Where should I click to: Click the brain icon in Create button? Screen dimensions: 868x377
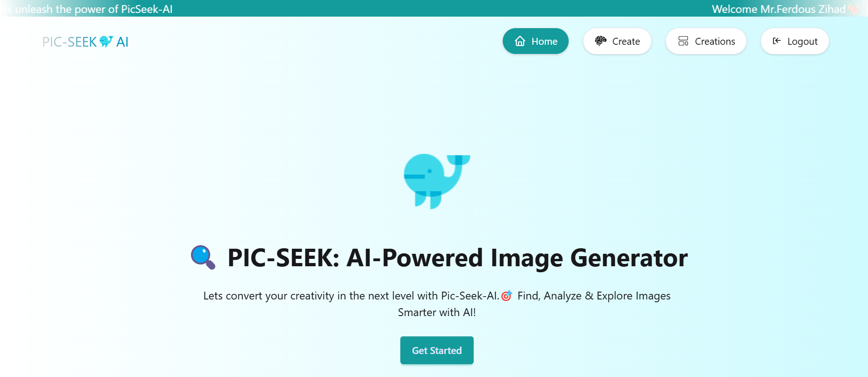click(x=600, y=41)
